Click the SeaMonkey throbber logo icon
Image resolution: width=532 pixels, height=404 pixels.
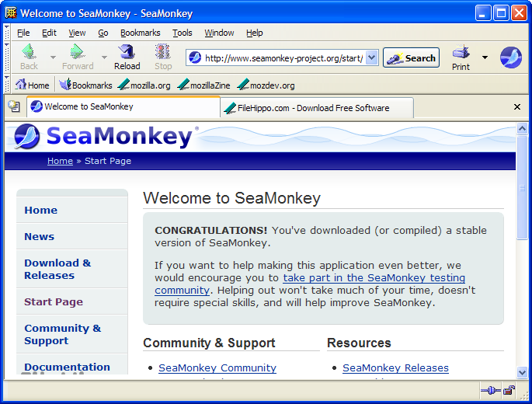click(510, 57)
